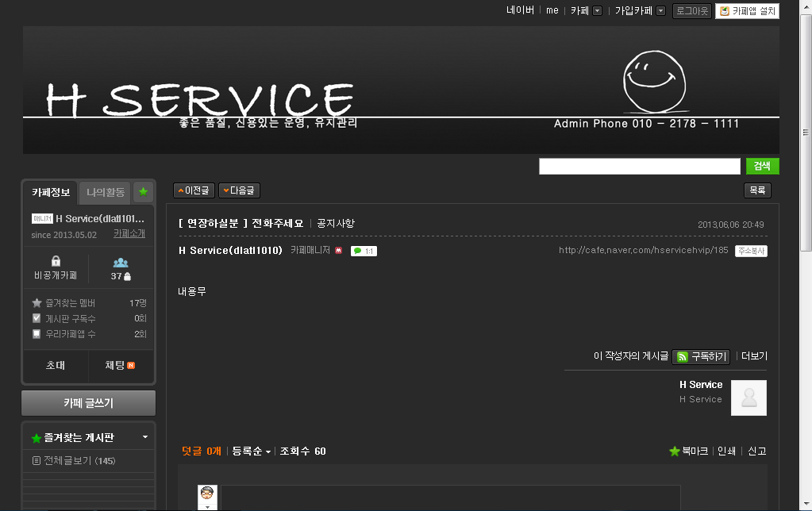Screen dimensions: 812x511
Task: Toggle the 게시판 구독수 checkbox
Action: [x=37, y=318]
